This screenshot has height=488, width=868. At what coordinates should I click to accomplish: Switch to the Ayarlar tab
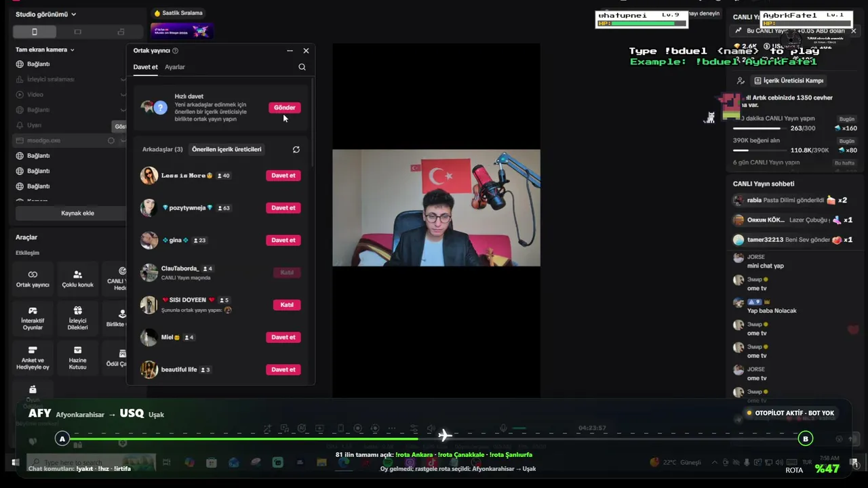[x=175, y=67]
